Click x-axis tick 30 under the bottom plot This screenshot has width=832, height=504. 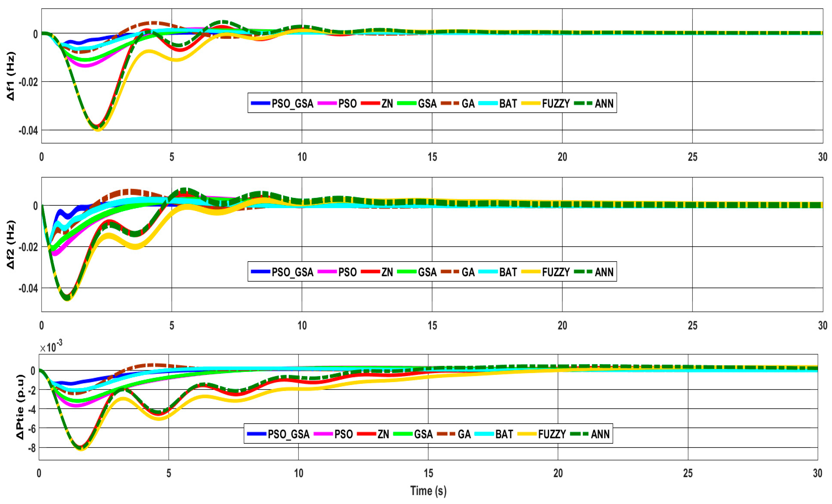pos(817,473)
